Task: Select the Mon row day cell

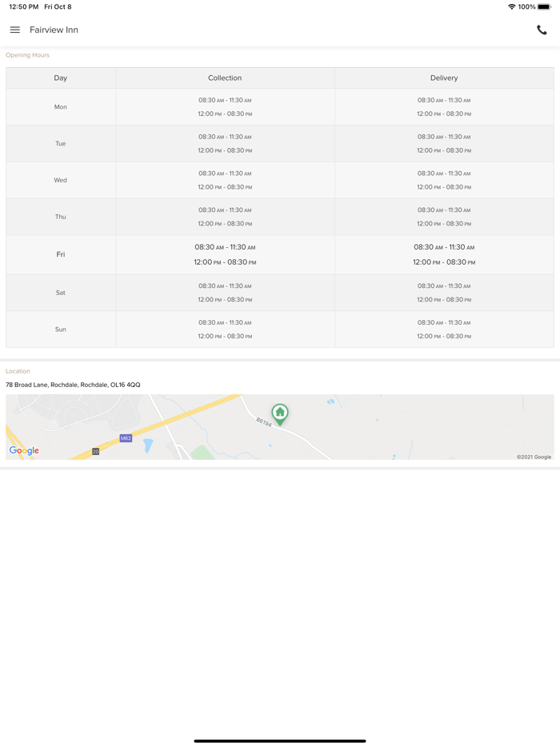Action: click(x=61, y=107)
